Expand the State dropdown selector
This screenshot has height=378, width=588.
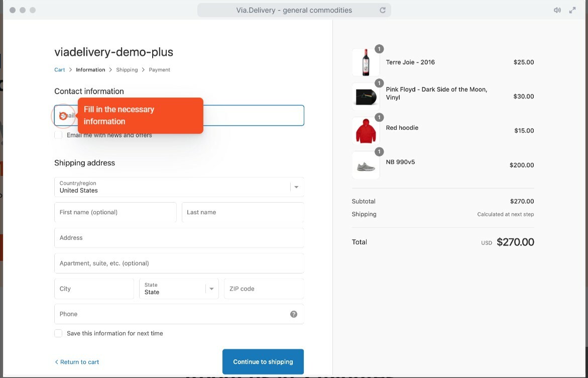tap(179, 289)
